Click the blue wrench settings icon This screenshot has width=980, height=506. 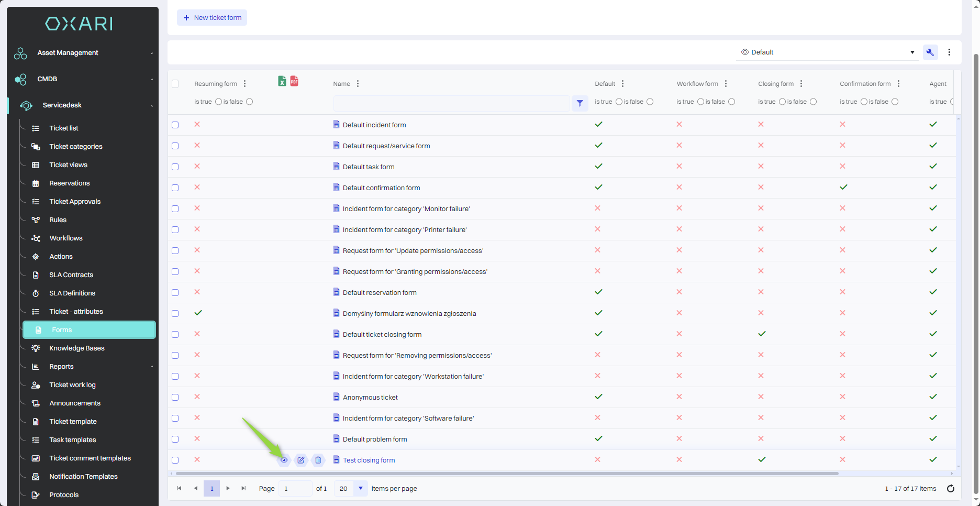point(930,52)
